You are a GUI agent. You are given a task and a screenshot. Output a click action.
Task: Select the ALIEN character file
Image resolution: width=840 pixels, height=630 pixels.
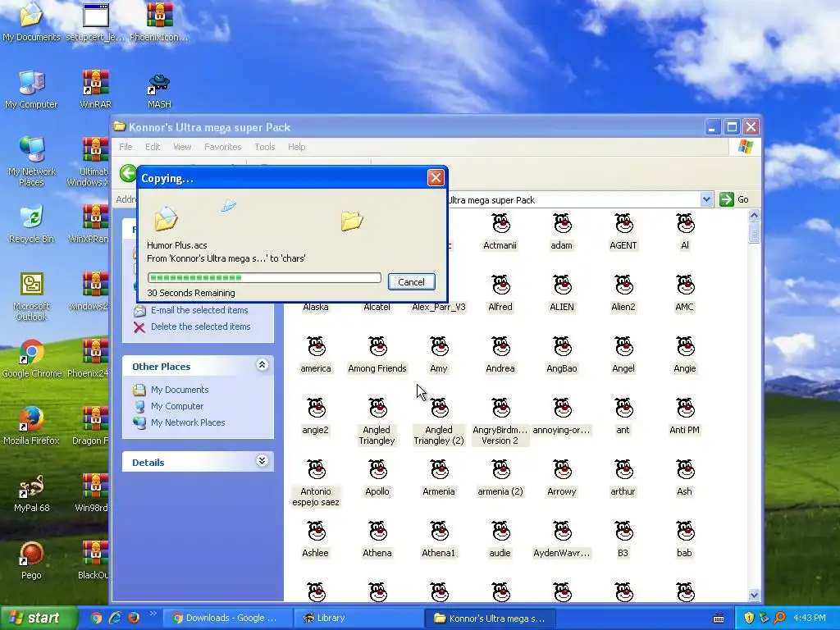[x=562, y=294]
